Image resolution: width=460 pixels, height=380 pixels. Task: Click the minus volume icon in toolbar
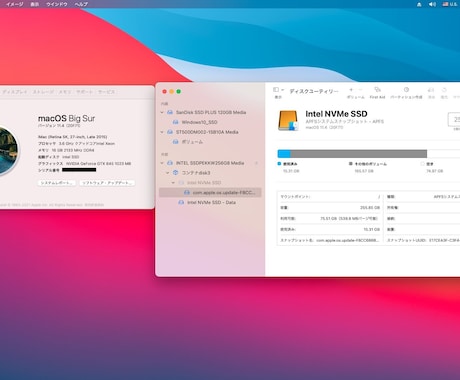360,90
